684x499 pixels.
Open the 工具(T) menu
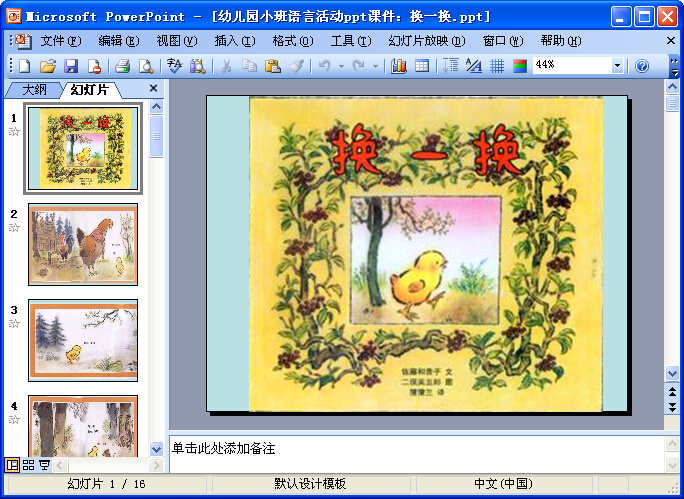coord(351,41)
